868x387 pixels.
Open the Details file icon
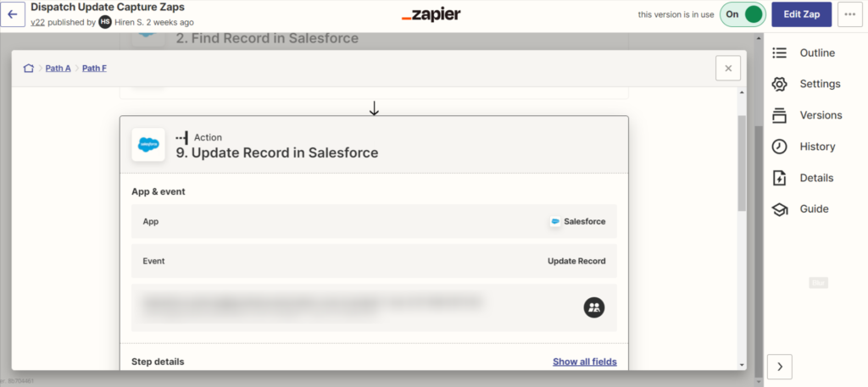[779, 178]
